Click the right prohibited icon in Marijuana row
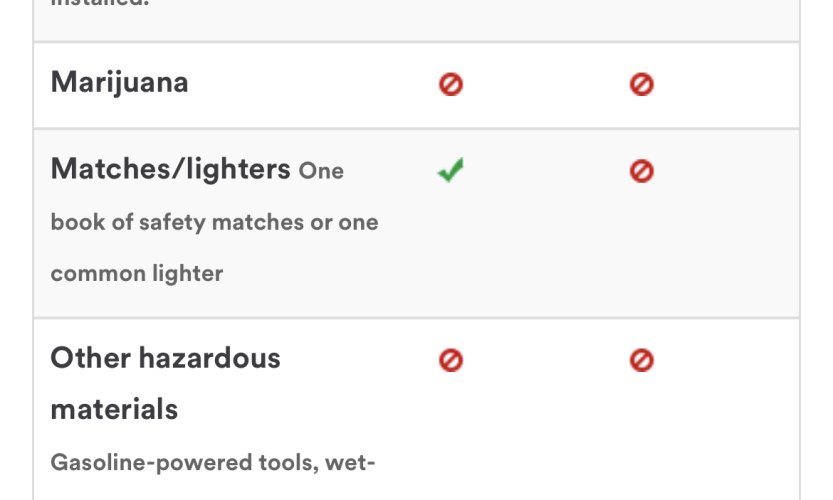The height and width of the screenshot is (500, 833). pyautogui.click(x=641, y=84)
